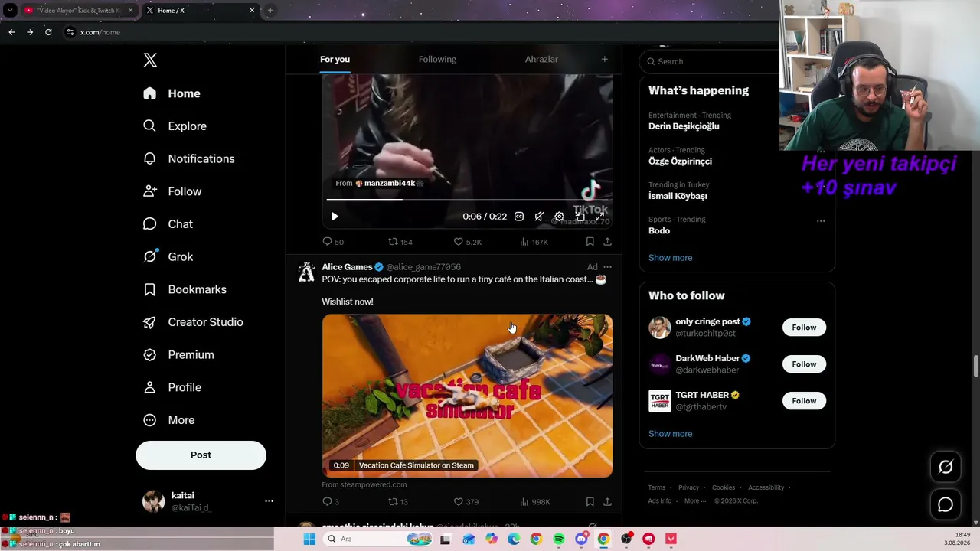Reply to the TikTok video post with 50 replies
Screen dimensions: 980x551
[x=333, y=242]
